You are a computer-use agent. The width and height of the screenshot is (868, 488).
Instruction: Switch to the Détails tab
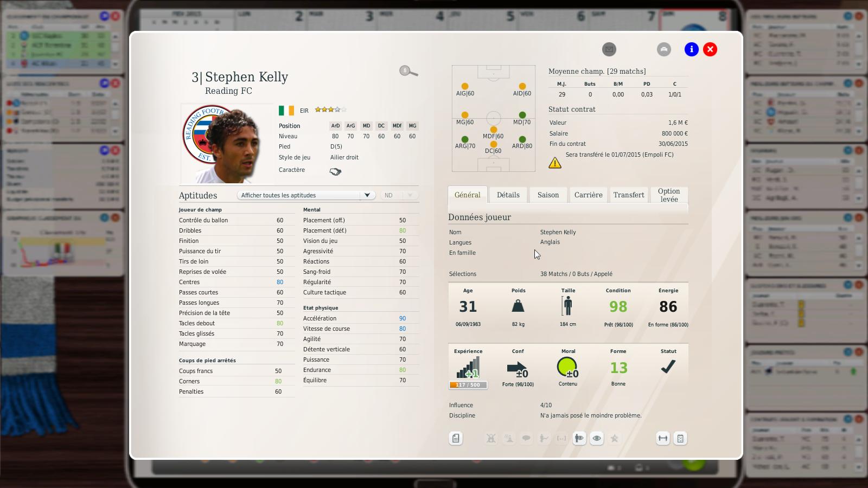click(x=508, y=195)
